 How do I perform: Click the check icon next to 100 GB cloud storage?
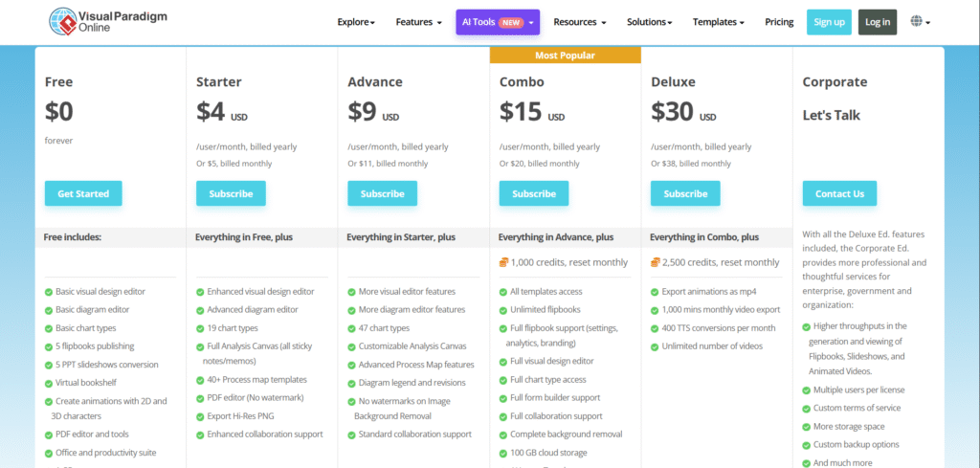[503, 453]
